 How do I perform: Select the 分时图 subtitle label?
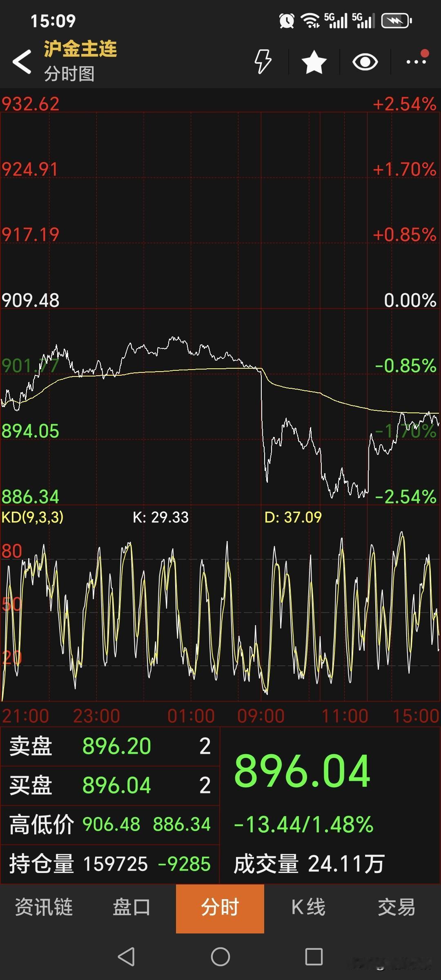[69, 74]
